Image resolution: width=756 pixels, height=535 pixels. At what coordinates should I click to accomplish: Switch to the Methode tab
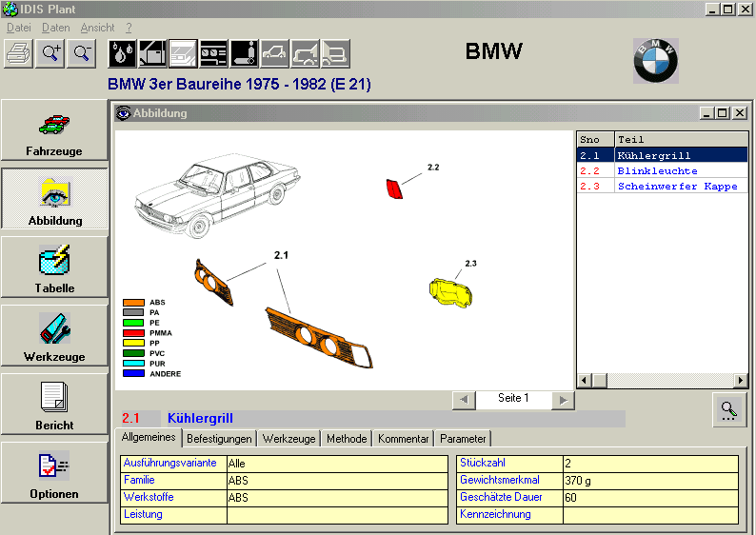347,439
